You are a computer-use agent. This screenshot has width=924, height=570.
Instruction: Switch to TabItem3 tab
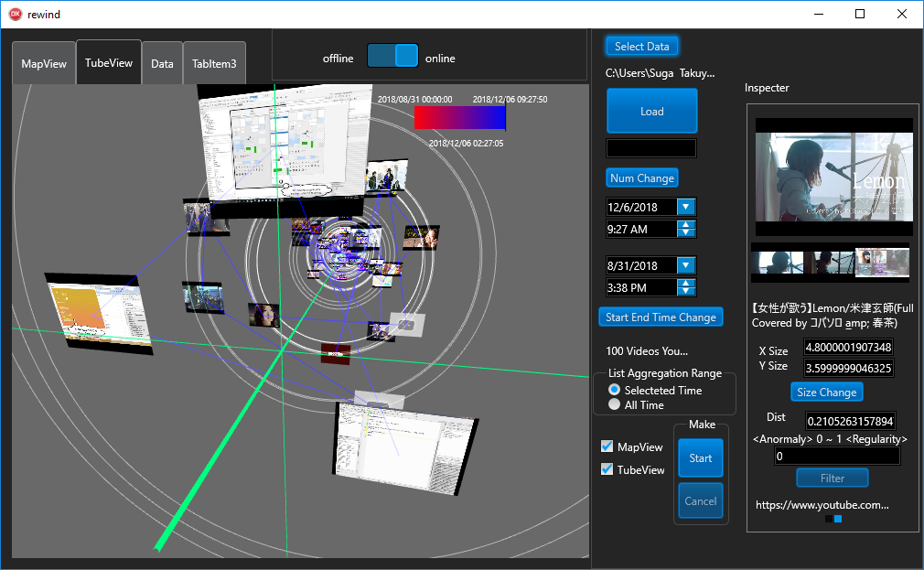[x=214, y=64]
